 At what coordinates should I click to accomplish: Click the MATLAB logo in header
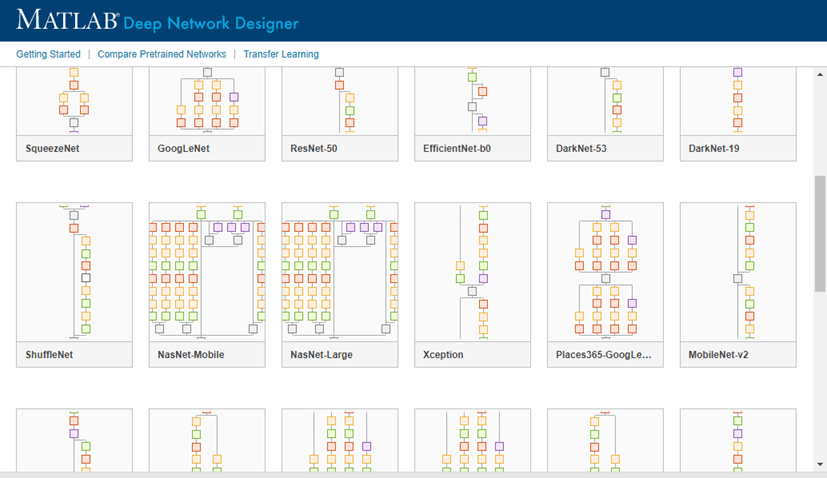click(x=67, y=20)
